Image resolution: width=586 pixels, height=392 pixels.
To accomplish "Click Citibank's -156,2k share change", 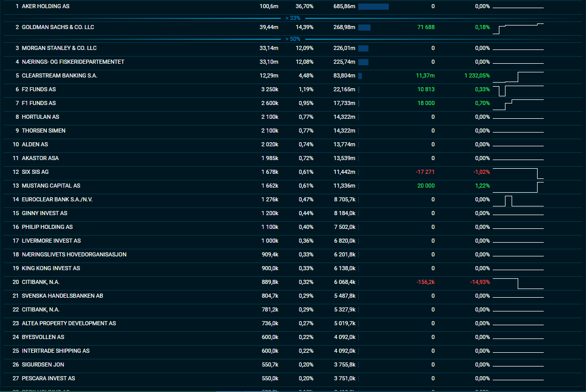I will tap(425, 282).
